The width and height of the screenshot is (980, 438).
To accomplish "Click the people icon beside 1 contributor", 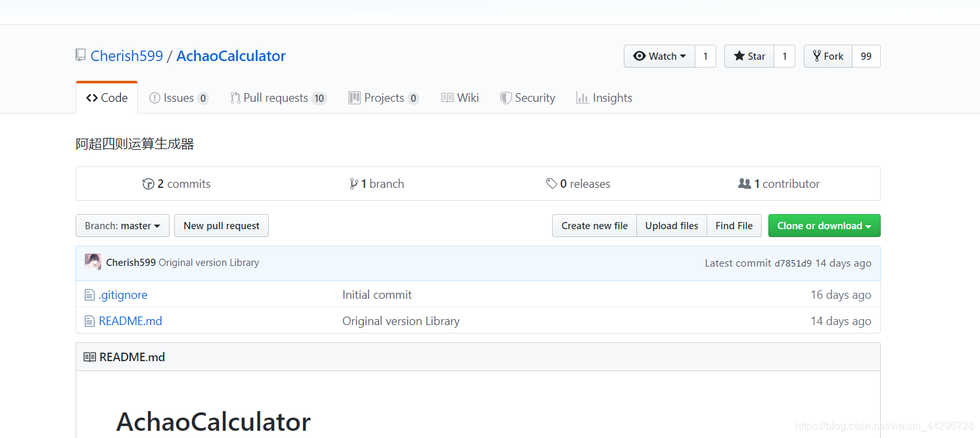I will 744,184.
